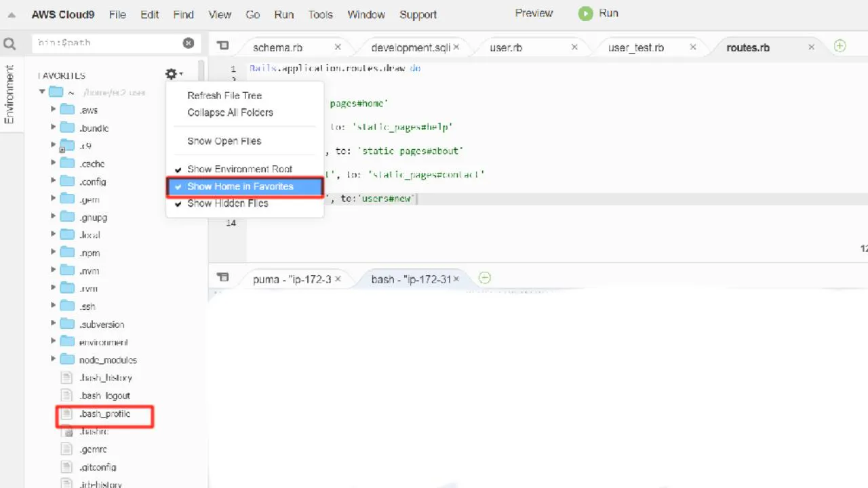Switch to the user_test.rb tab
Screen dimensions: 868x488
pos(633,47)
